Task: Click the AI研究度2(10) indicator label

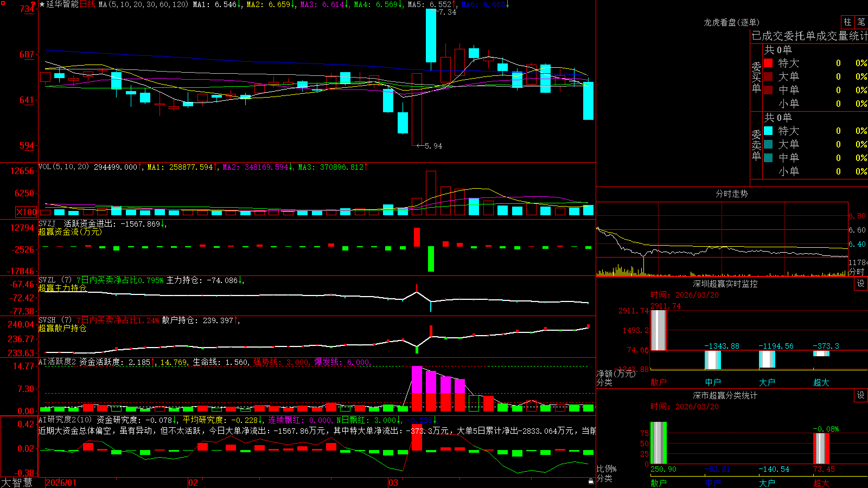Action: [x=66, y=420]
